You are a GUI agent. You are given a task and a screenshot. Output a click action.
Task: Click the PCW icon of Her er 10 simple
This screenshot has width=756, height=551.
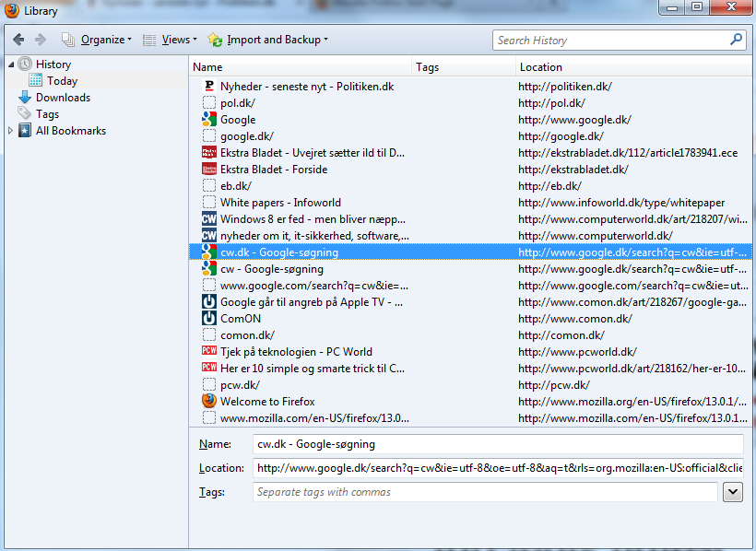(208, 368)
